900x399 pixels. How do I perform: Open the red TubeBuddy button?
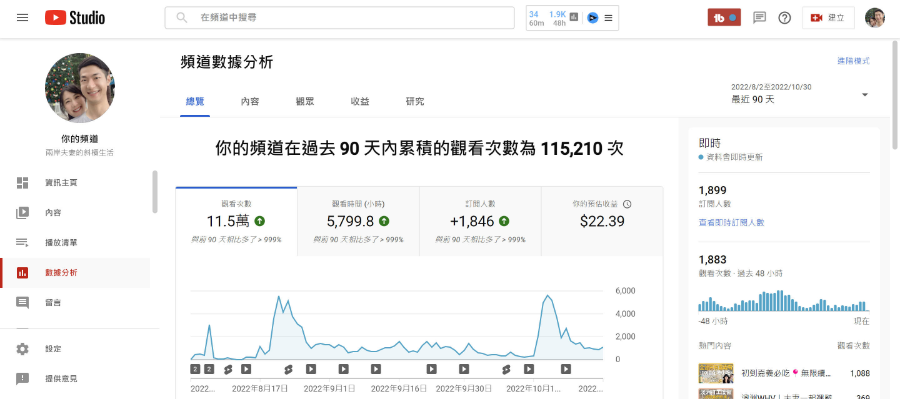(x=724, y=18)
